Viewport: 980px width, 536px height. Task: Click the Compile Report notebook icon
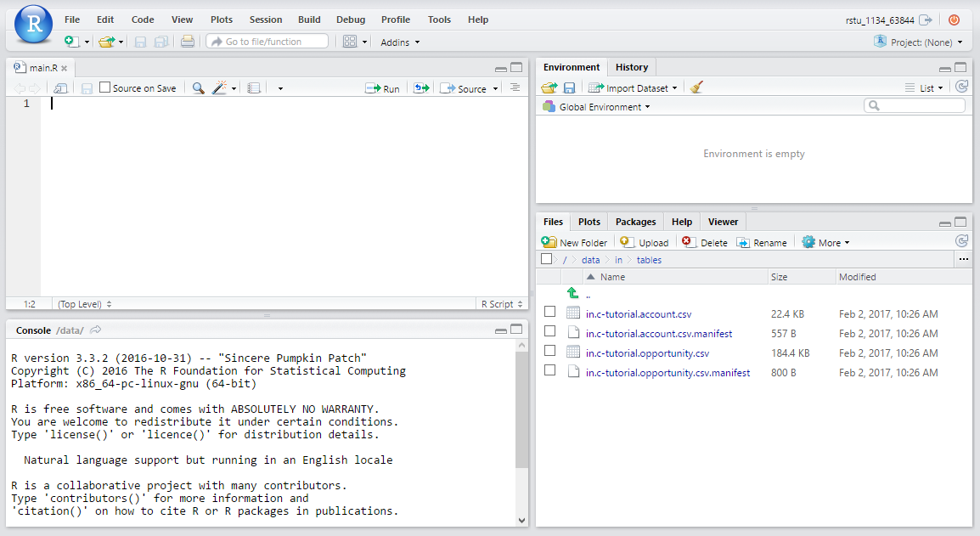[x=254, y=88]
